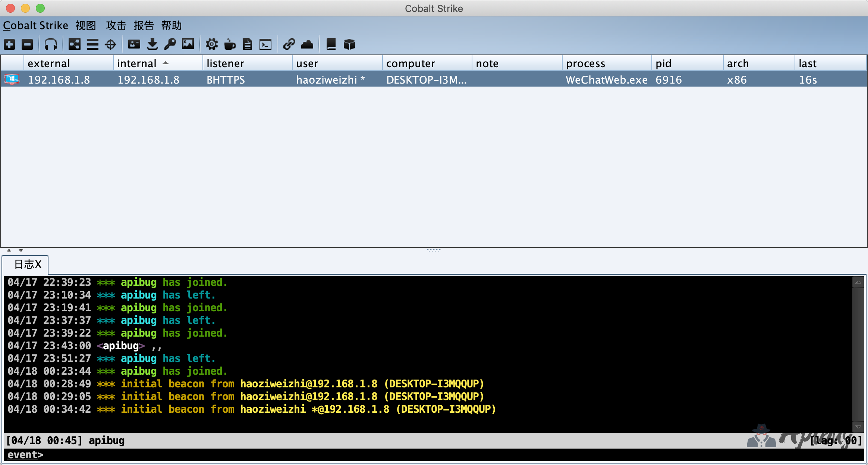Sort sessions by the last column header

[808, 63]
